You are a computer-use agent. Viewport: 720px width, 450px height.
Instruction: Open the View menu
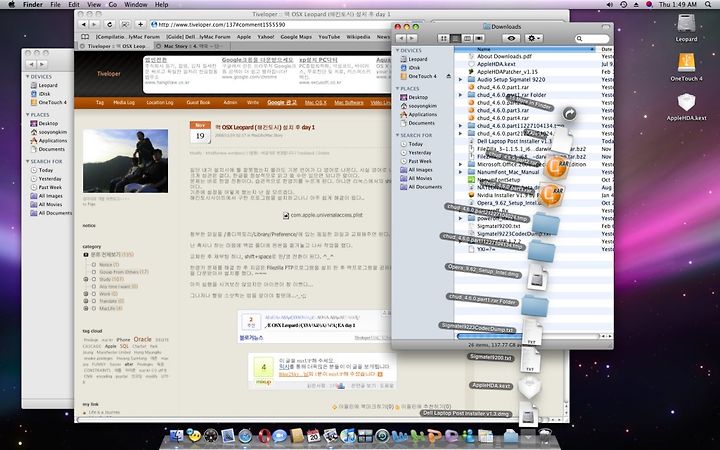[94, 4]
